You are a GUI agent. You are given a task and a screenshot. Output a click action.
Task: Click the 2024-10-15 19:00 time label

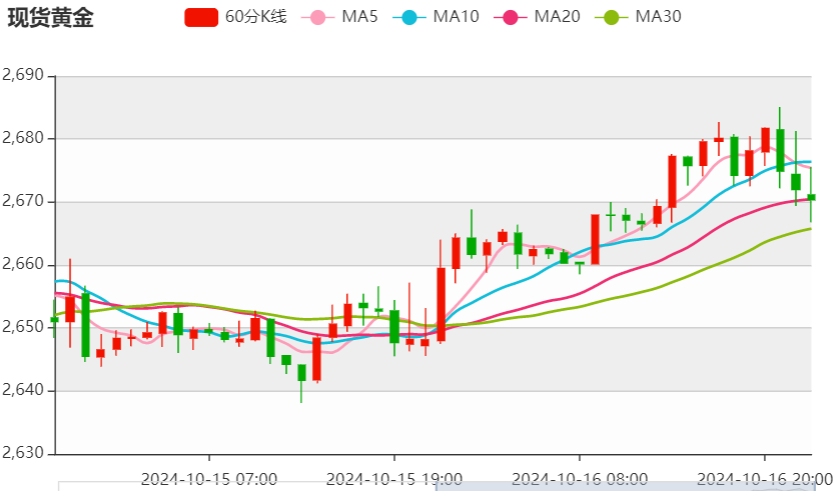point(394,479)
